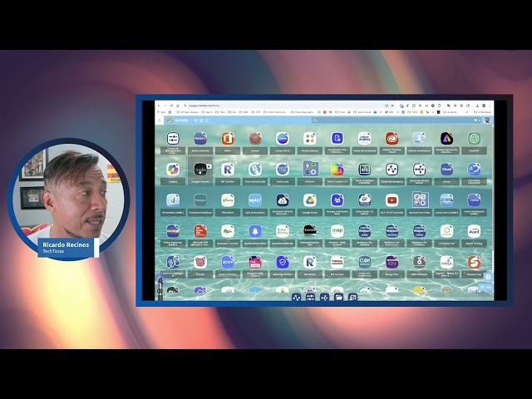This screenshot has height=399, width=532.
Task: Launch the Discovery Education app
Action: (x=474, y=170)
